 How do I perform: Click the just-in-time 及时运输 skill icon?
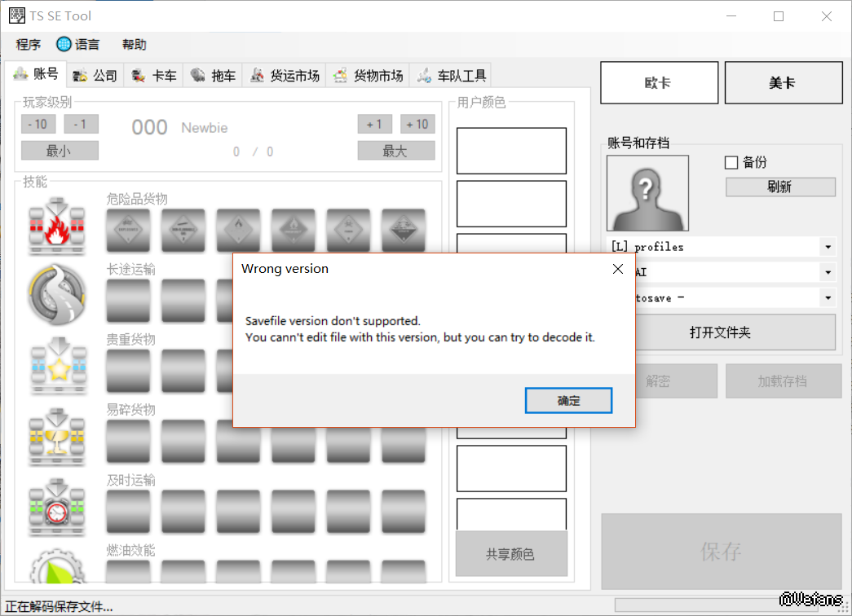click(57, 507)
